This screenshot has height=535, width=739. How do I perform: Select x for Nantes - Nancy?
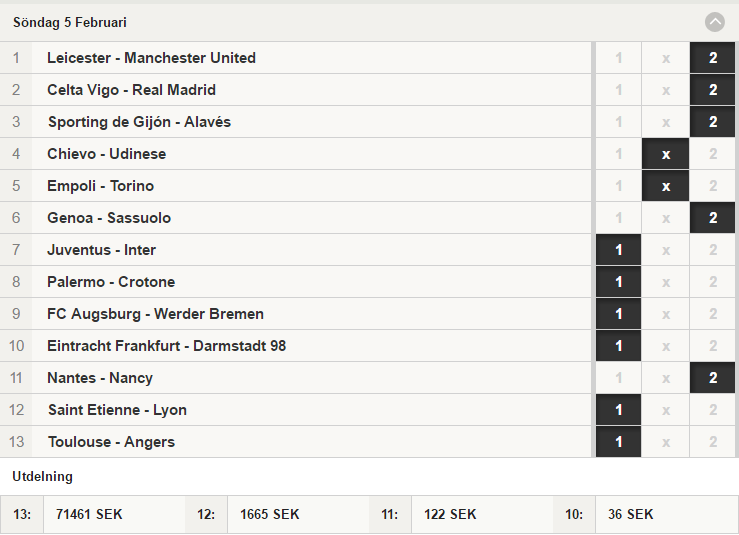click(x=665, y=378)
